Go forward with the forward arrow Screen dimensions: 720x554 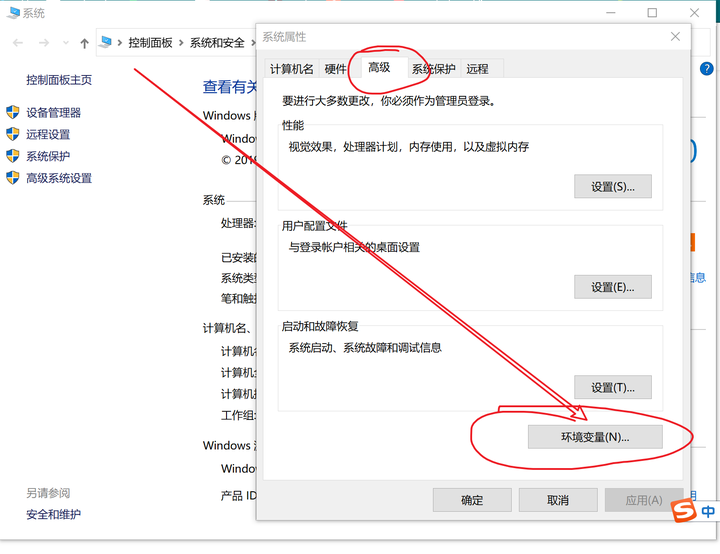point(44,43)
